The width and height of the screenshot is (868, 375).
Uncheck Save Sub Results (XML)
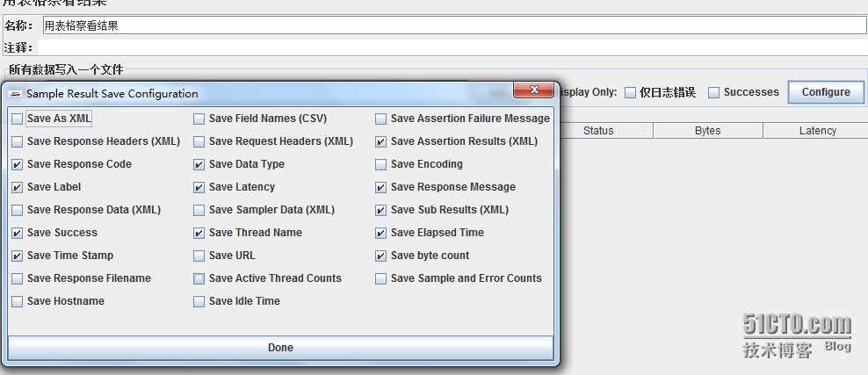click(380, 210)
